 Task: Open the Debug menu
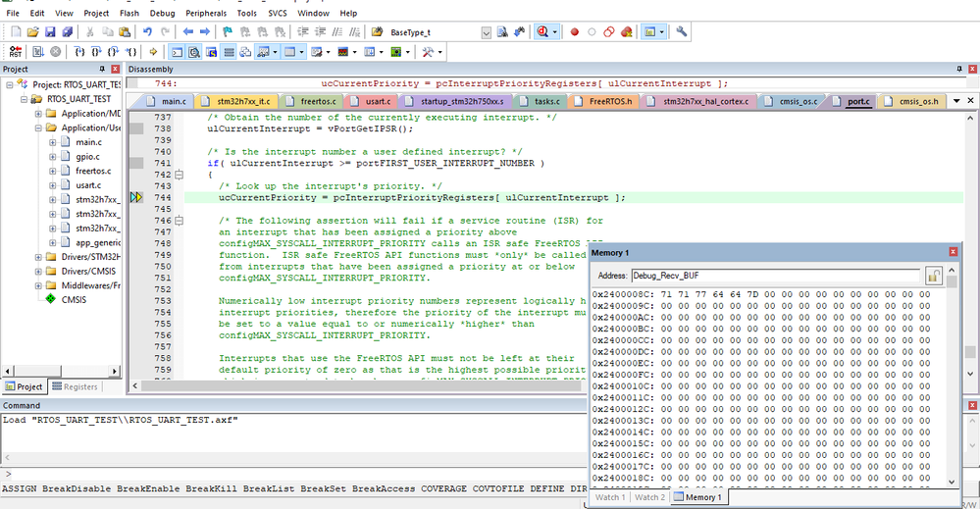[x=163, y=13]
